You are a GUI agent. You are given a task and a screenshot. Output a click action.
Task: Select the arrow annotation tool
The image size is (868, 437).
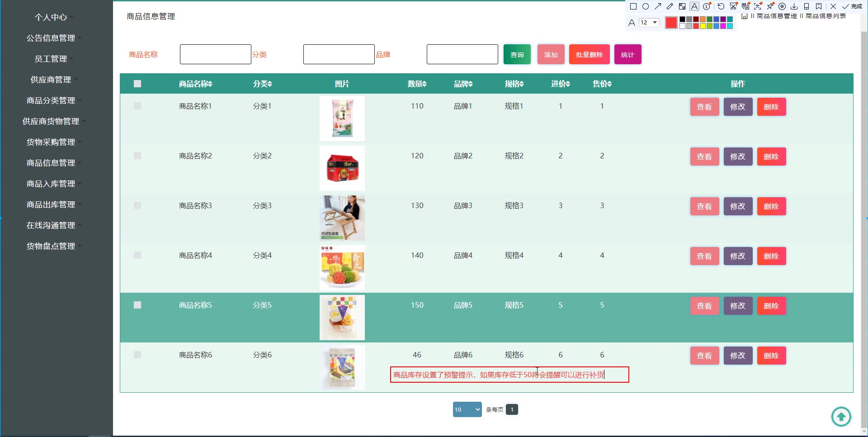(x=658, y=6)
